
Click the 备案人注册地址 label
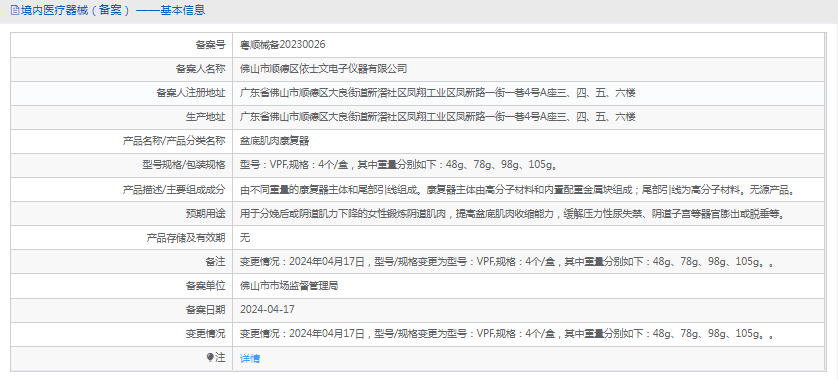tap(191, 93)
